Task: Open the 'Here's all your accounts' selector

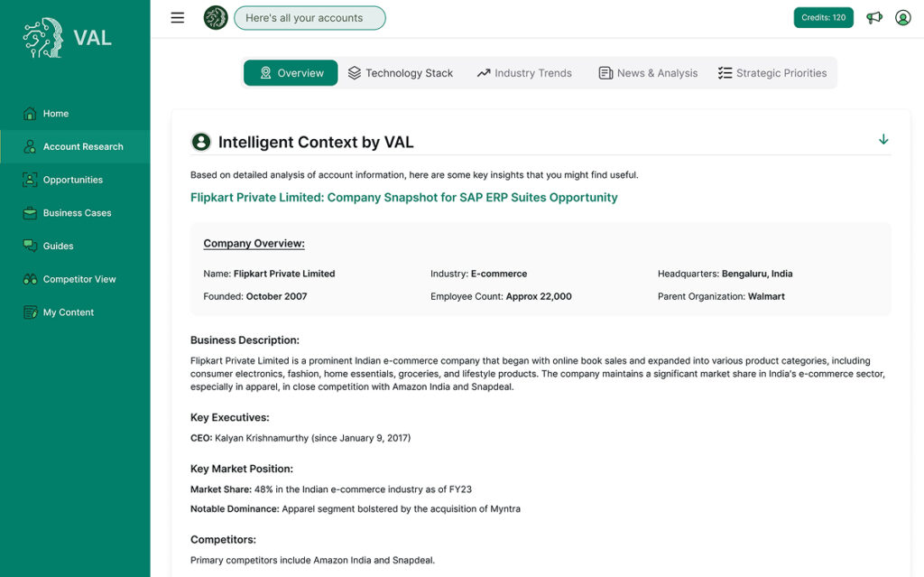Action: pos(310,18)
